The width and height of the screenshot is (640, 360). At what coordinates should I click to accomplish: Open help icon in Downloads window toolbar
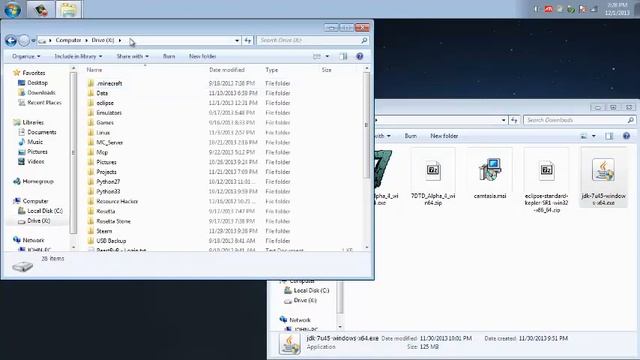click(x=627, y=136)
